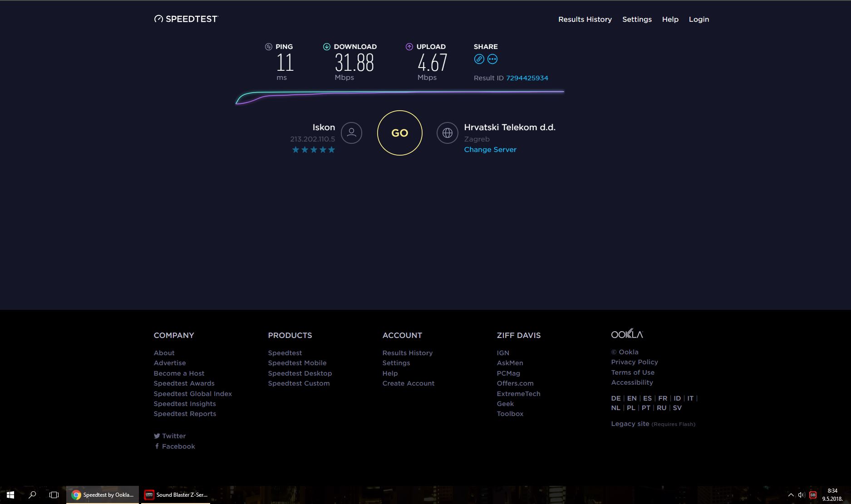Viewport: 851px width, 504px height.
Task: Open Results History in top navigation
Action: pyautogui.click(x=585, y=20)
